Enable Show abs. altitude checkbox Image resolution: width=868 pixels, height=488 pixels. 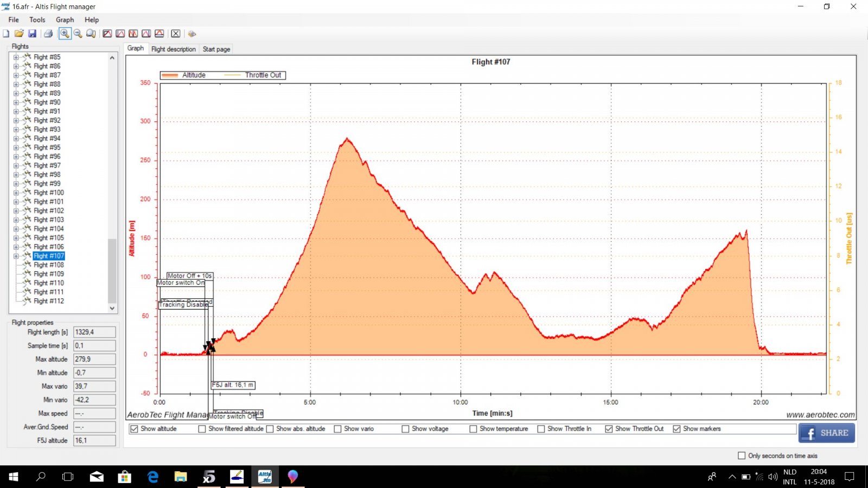click(x=270, y=429)
